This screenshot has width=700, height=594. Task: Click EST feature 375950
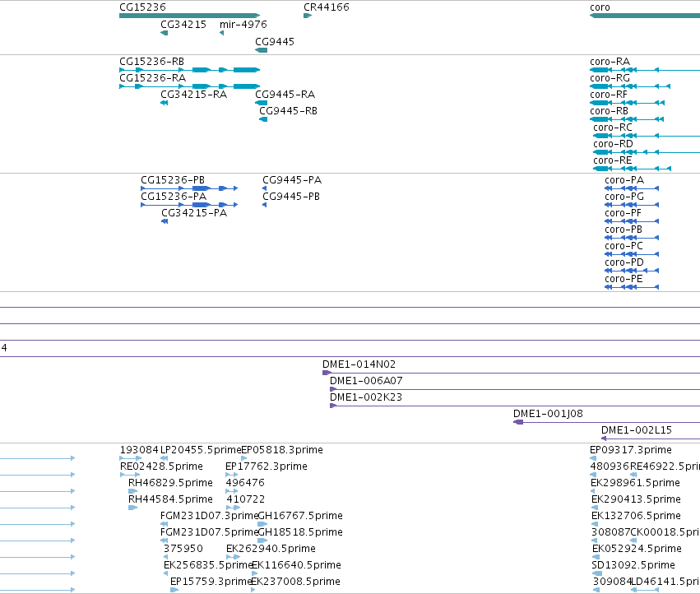click(x=165, y=557)
